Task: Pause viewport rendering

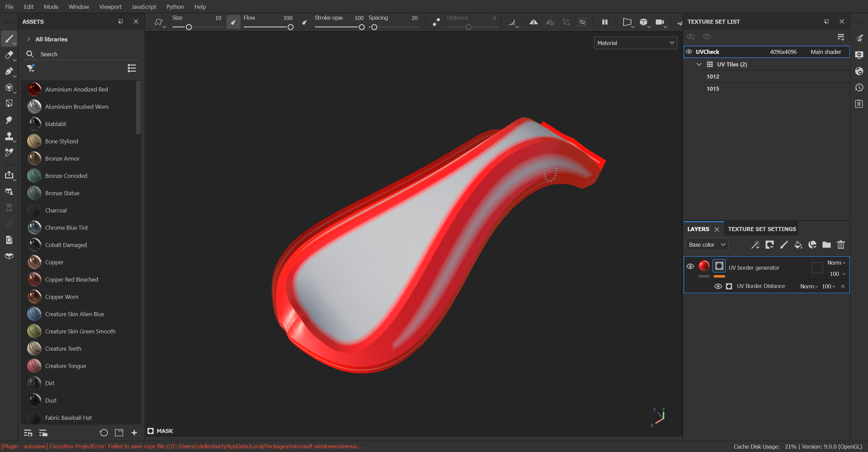Action: [605, 22]
